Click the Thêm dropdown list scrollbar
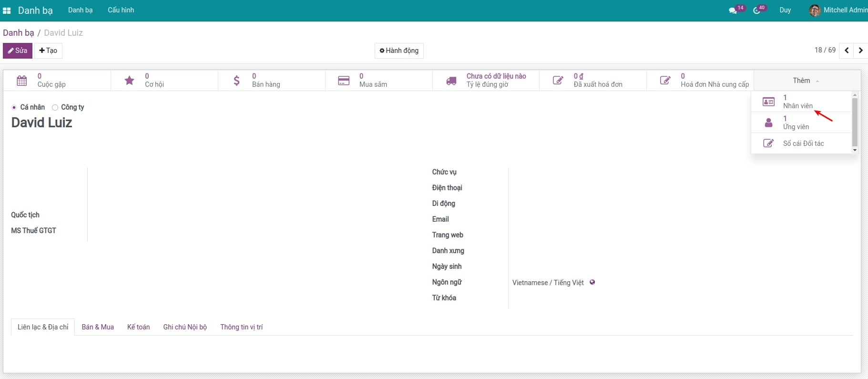The height and width of the screenshot is (379, 868). [855, 122]
